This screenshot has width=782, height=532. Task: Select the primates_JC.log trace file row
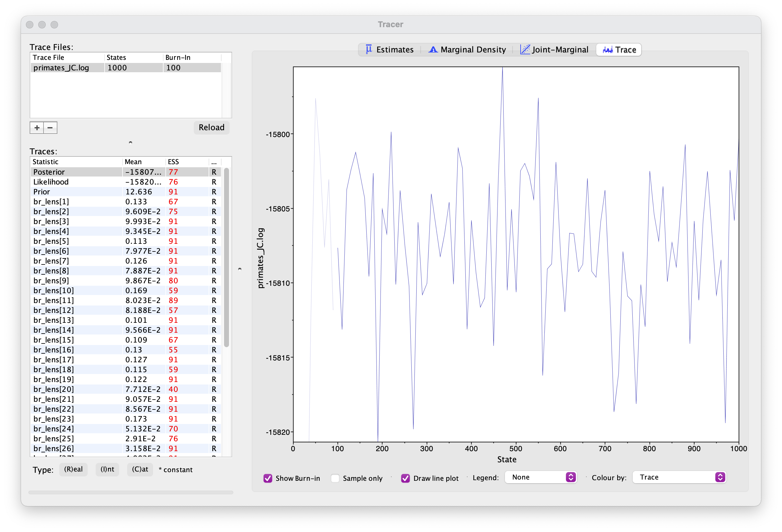(x=126, y=68)
